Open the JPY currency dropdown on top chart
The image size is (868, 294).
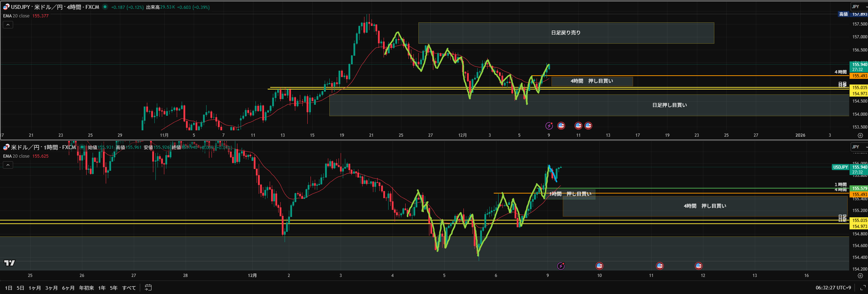coord(859,7)
